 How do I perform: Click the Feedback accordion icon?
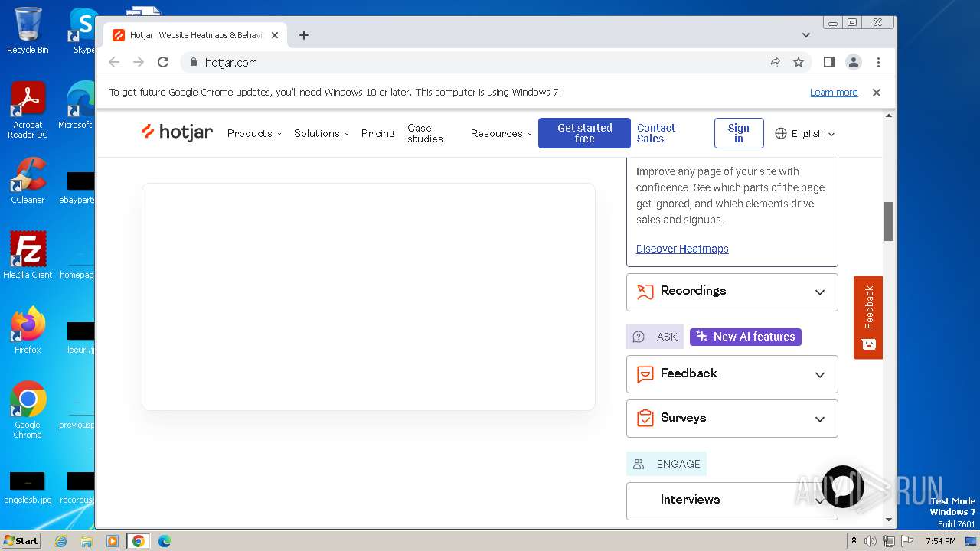(x=645, y=373)
